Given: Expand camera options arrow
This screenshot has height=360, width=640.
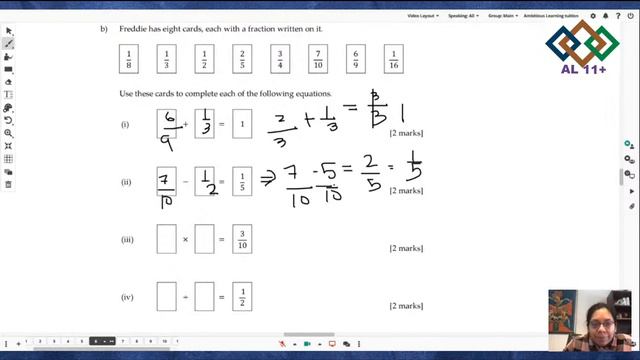Looking at the screenshot, I should tap(320, 344).
